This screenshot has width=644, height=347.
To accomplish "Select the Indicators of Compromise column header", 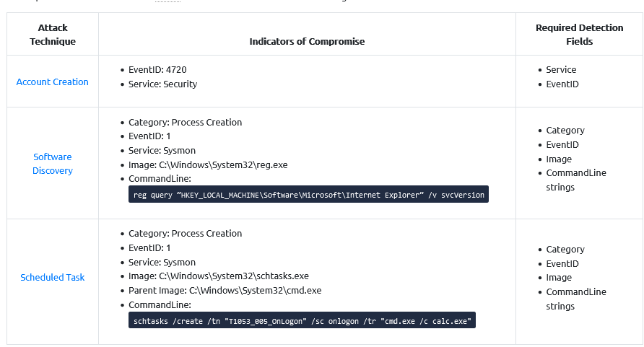I will (307, 41).
